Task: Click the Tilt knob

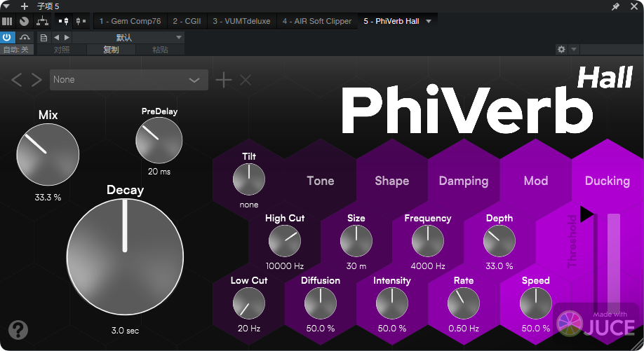Action: point(249,179)
